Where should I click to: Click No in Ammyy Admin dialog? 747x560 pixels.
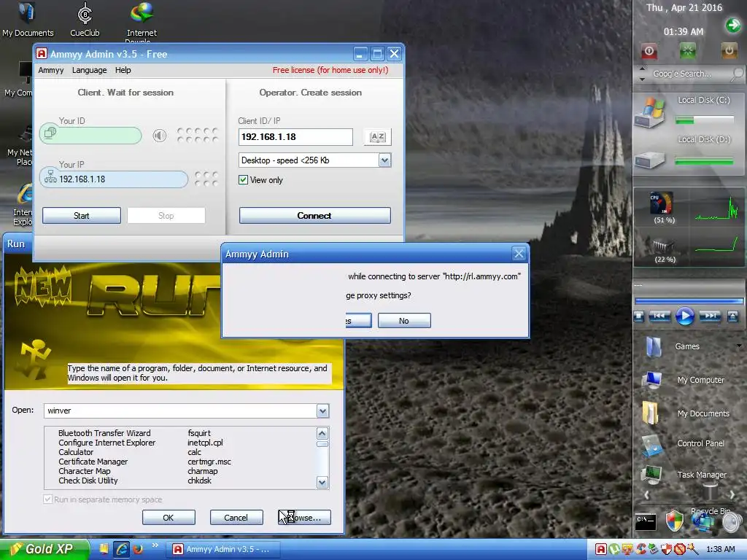coord(404,321)
